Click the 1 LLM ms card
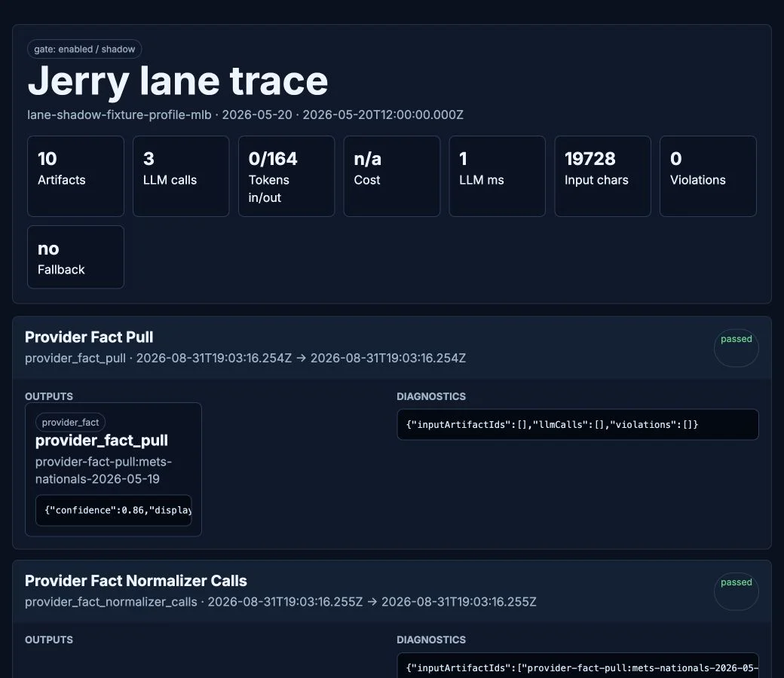This screenshot has height=678, width=784. [497, 176]
